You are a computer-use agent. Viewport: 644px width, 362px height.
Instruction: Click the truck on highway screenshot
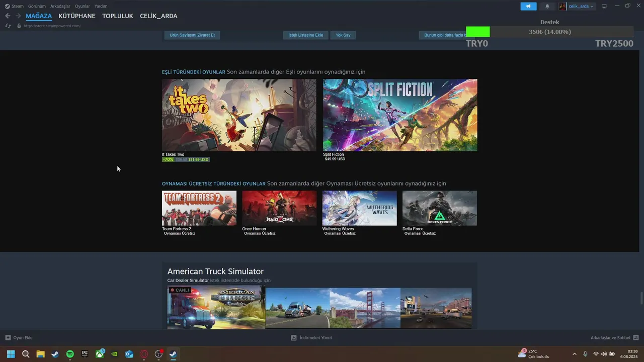point(297,308)
